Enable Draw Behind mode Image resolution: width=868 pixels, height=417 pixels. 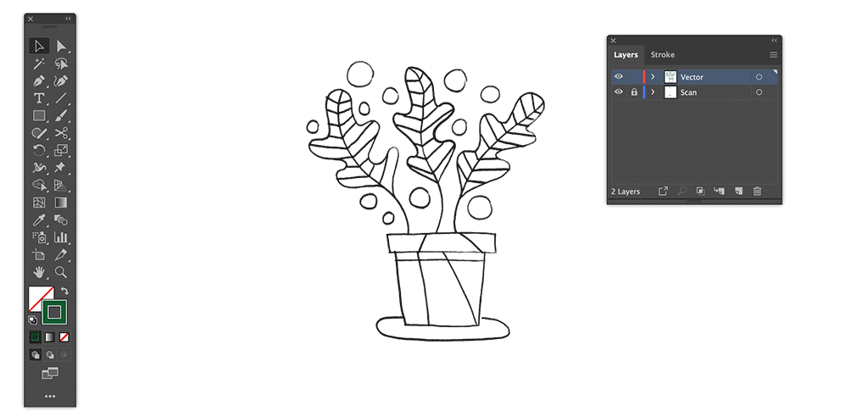(x=50, y=355)
